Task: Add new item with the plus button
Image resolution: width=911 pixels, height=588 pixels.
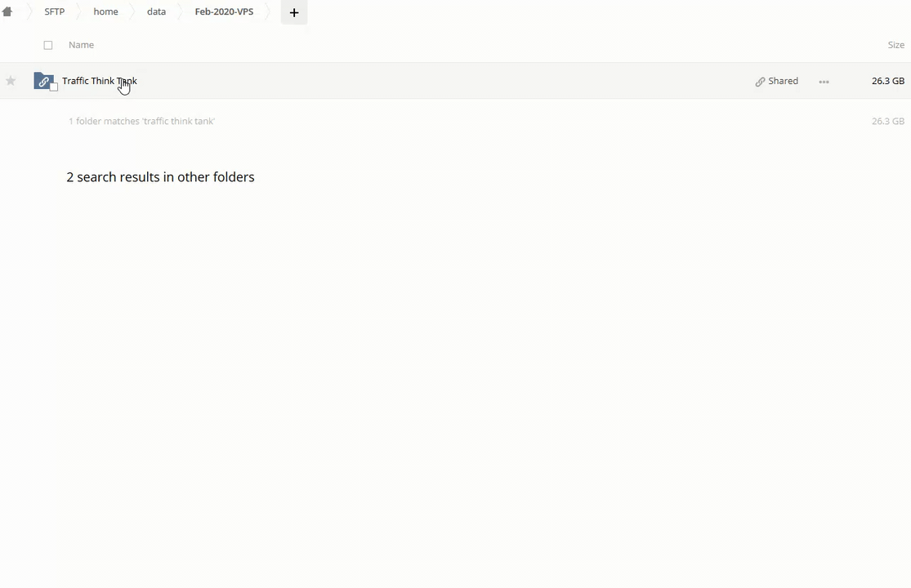Action: point(294,12)
